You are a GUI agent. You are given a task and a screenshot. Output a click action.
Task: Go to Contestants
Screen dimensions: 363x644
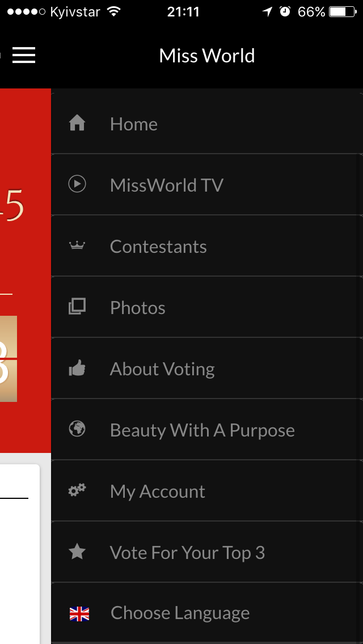(x=207, y=245)
